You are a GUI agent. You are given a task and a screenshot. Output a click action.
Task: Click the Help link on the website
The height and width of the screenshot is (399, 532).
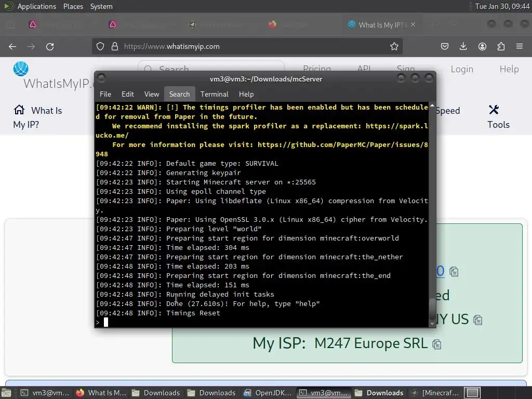tap(509, 69)
